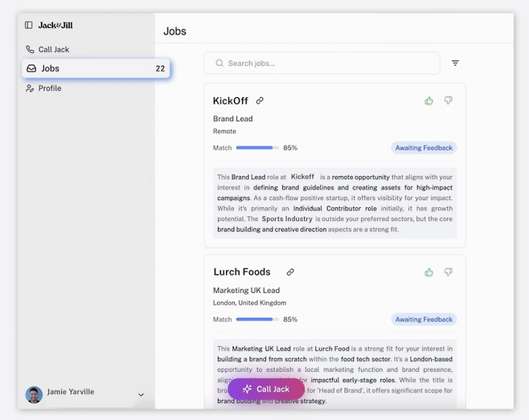
Task: Thumbs down the Lurch Foods job
Action: [449, 272]
